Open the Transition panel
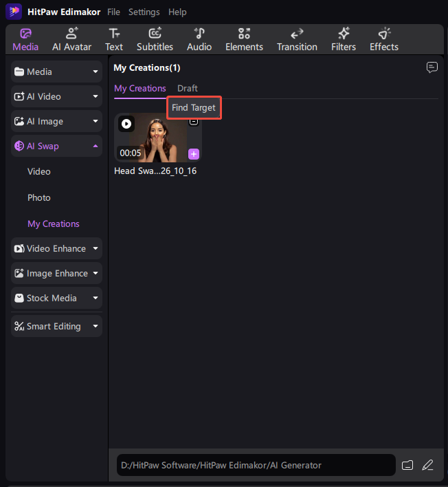Viewport: 448px width, 487px height. tap(297, 40)
